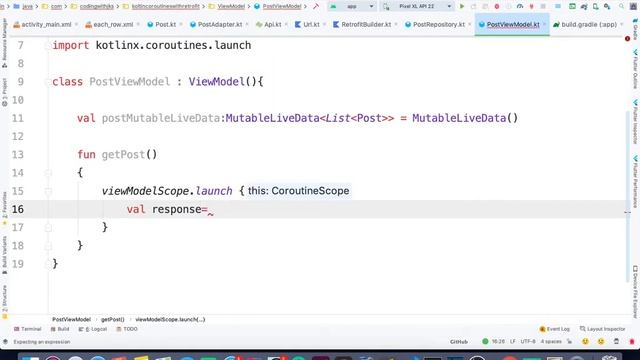The height and width of the screenshot is (360, 640).
Task: Click the editor vertical scrollbar
Action: tap(628, 196)
